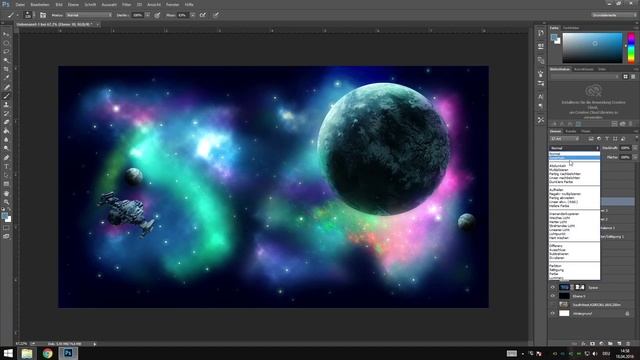This screenshot has width=640, height=360.
Task: Hide the Space layer
Action: coord(553,287)
